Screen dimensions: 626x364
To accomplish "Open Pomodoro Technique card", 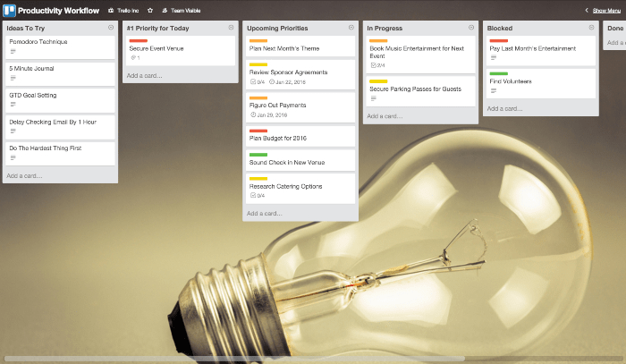I will pos(60,47).
